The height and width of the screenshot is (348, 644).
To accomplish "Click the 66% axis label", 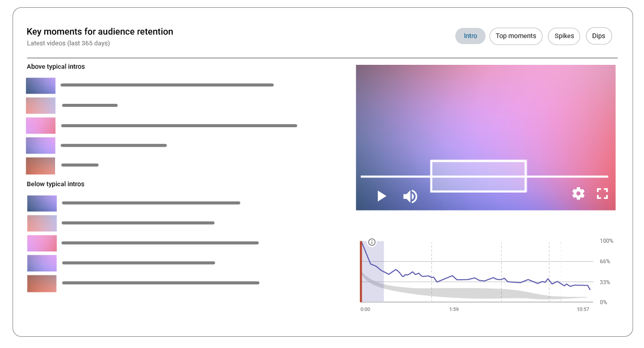I will tap(605, 262).
